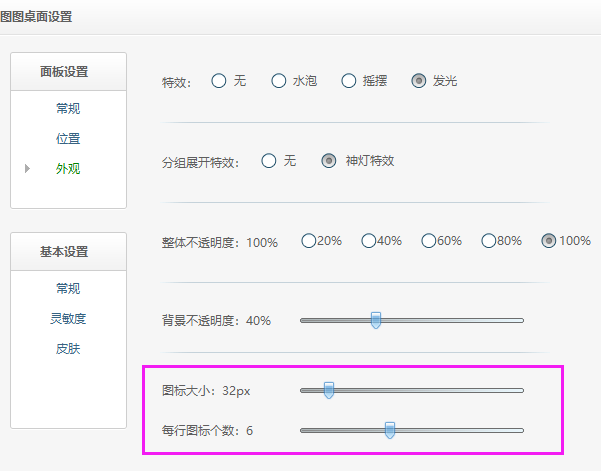Viewport: 601px width, 471px height.
Task: Click the 背景不透明度 slider handle
Action: pos(376,320)
